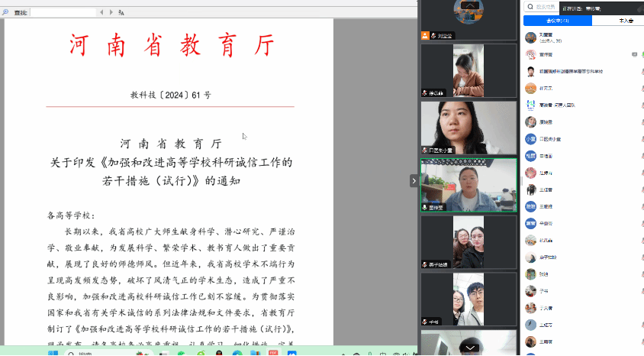Click muted mic icon on close-up face tile
This screenshot has height=356, width=644.
(x=425, y=150)
